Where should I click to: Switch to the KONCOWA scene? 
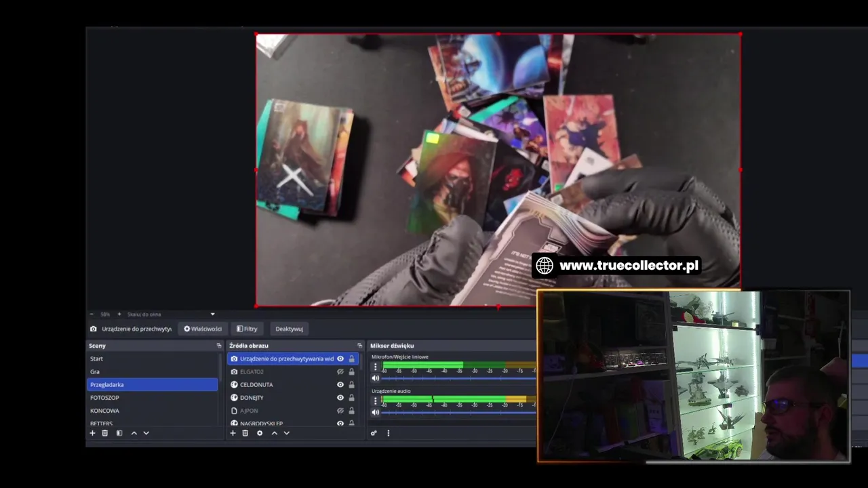(x=153, y=410)
